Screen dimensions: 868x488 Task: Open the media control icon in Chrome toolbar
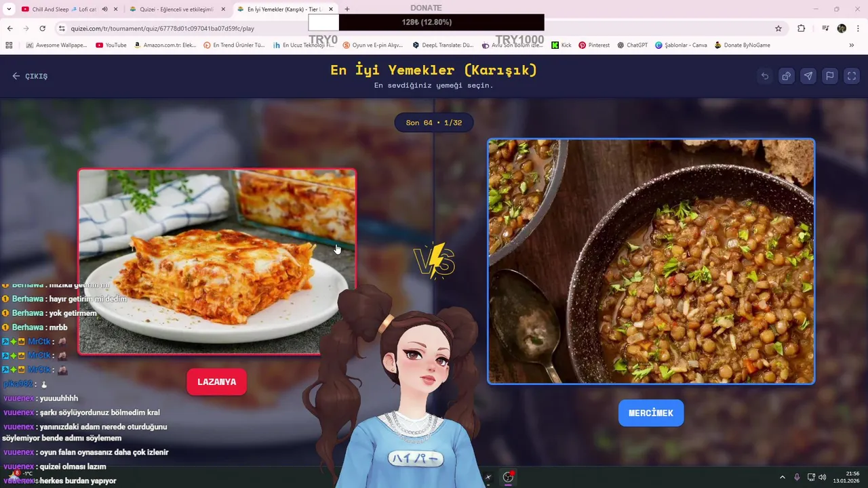tap(825, 28)
